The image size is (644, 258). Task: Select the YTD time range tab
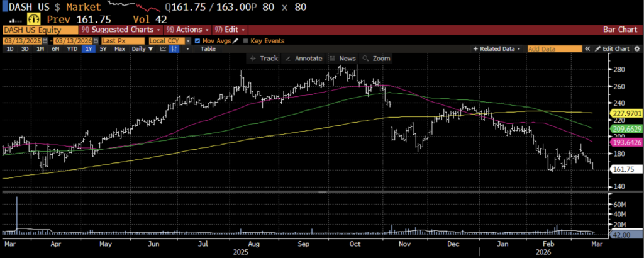pyautogui.click(x=71, y=48)
